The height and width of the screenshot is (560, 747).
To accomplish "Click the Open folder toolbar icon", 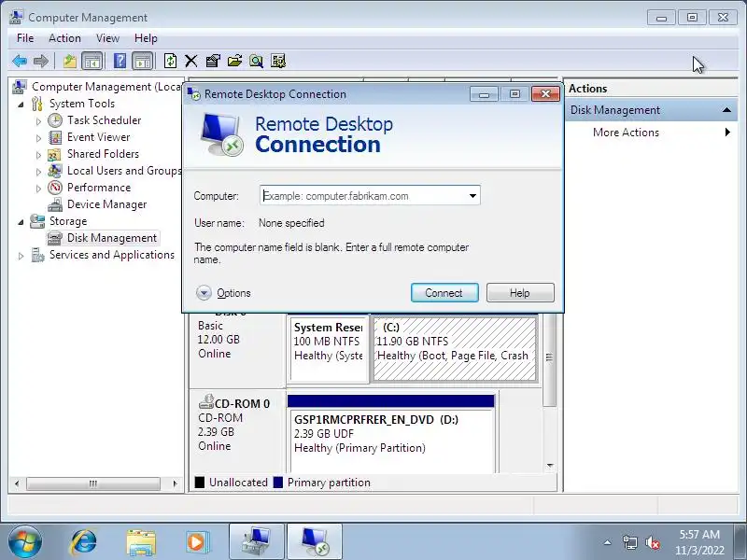I will tap(234, 61).
